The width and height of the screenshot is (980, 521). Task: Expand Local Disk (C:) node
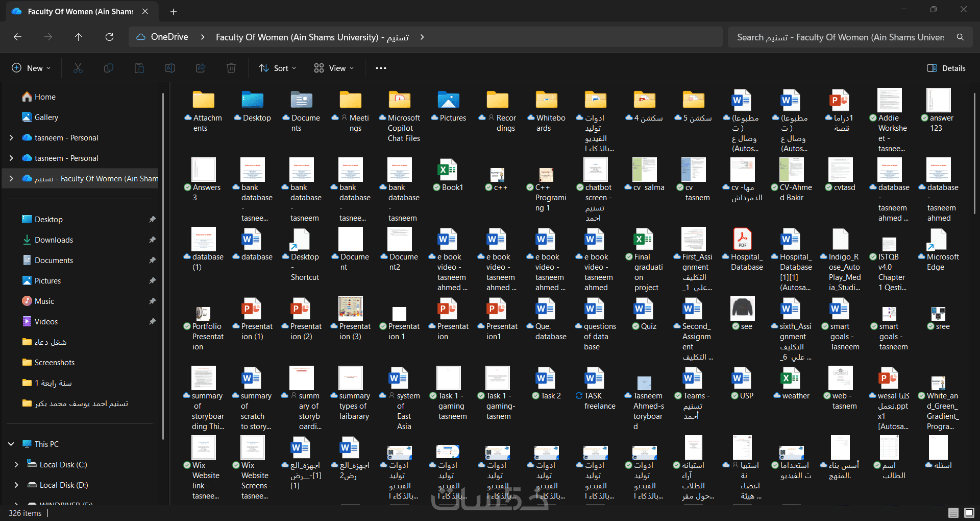(16, 464)
